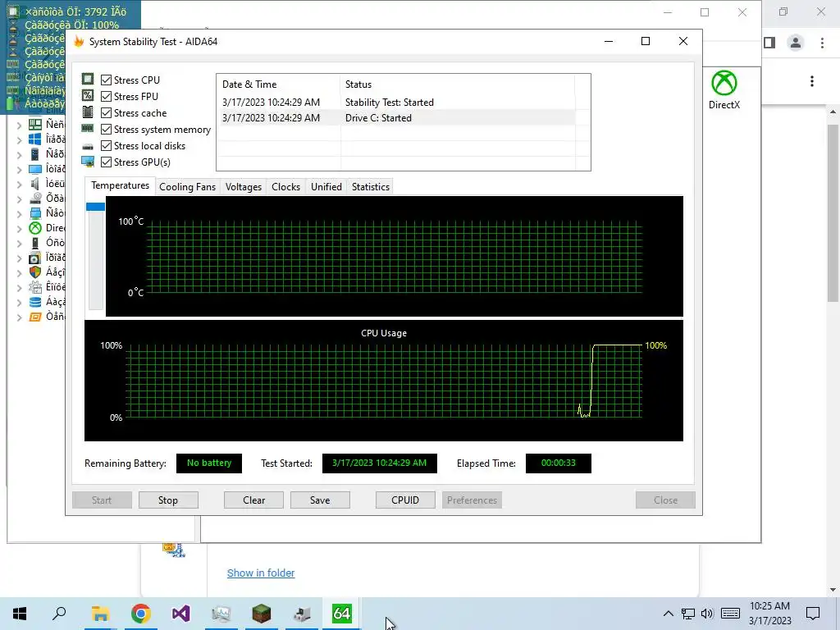Click the flame icon in the System Stability Test title bar

pos(79,41)
